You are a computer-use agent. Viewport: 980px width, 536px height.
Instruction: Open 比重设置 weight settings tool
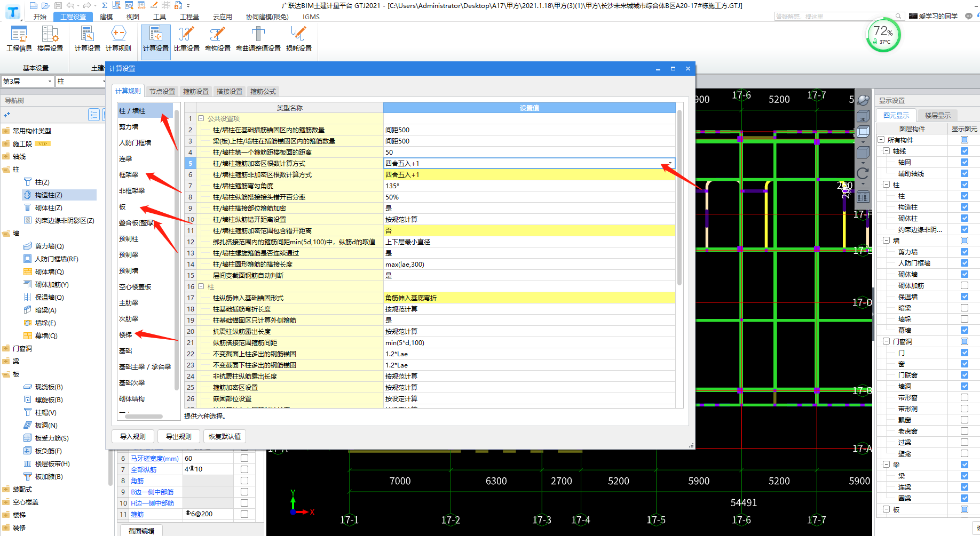pos(187,39)
